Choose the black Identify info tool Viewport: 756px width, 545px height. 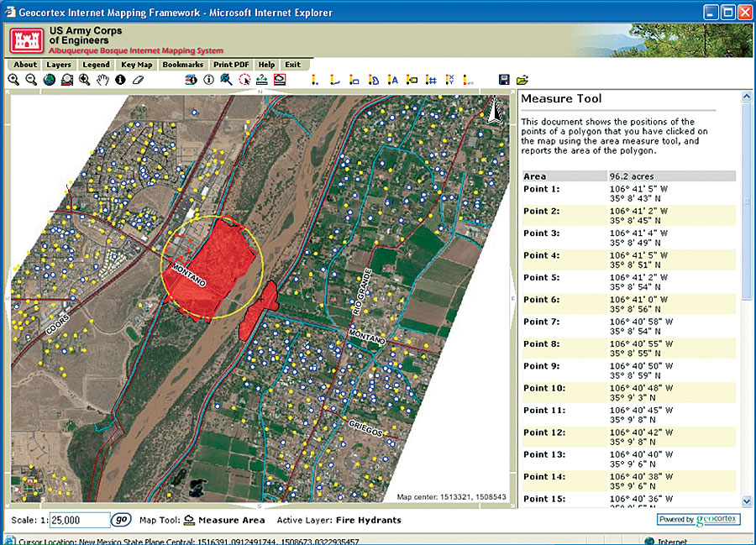coord(120,80)
